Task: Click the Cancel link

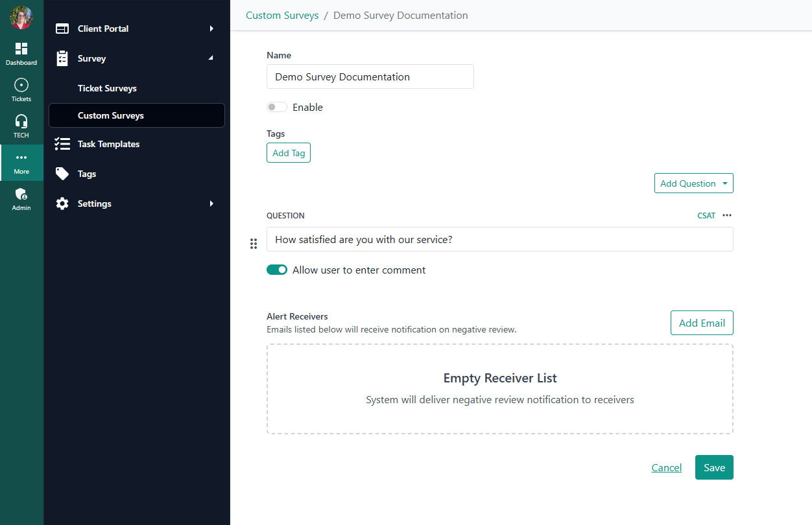Action: [x=666, y=468]
